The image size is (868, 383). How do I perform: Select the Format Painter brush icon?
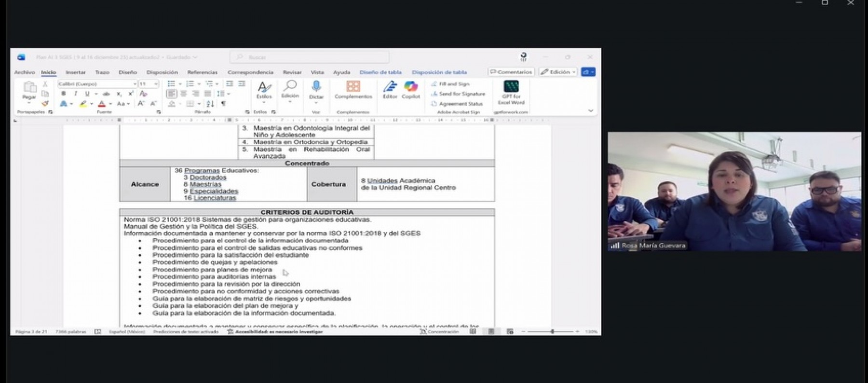tap(45, 103)
